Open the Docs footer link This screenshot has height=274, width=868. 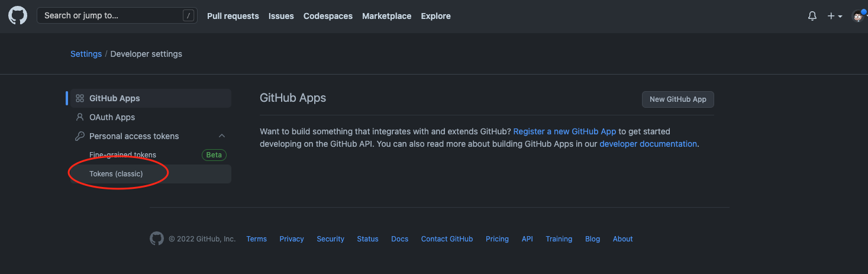point(400,239)
